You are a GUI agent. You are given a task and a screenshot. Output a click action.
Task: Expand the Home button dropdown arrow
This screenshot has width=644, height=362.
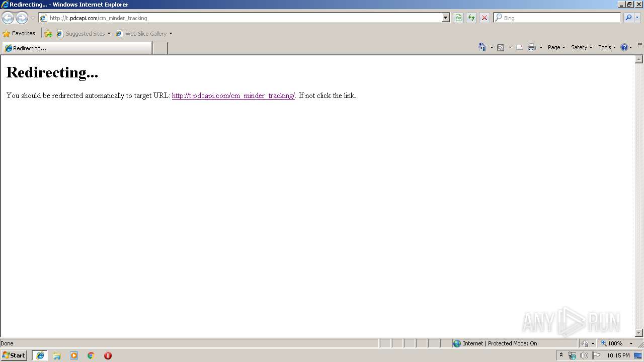pyautogui.click(x=492, y=47)
